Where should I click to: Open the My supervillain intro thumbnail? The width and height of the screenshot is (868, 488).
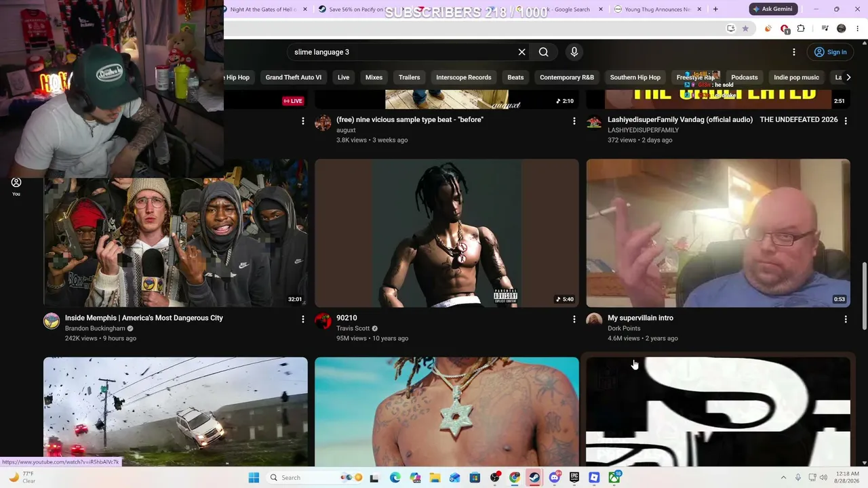[718, 233]
